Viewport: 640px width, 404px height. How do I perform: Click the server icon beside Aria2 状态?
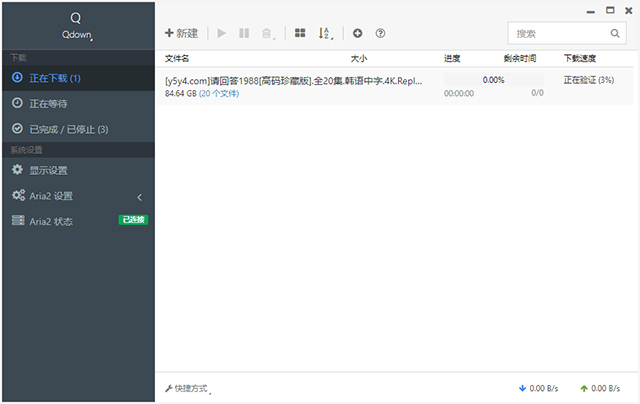pos(18,220)
